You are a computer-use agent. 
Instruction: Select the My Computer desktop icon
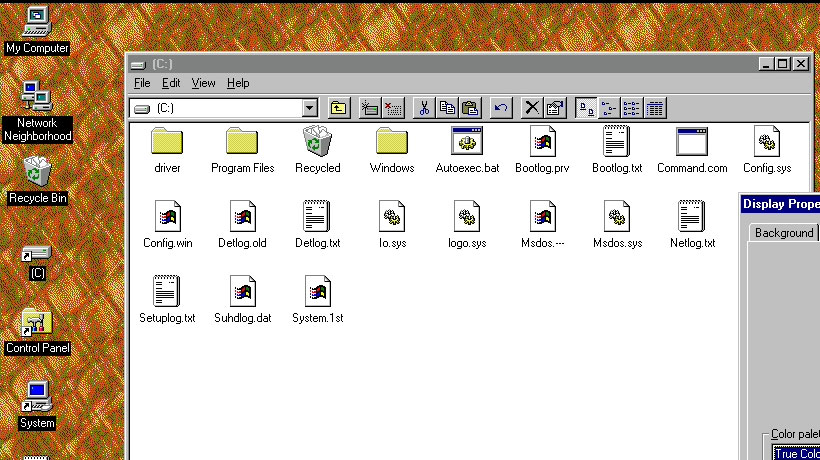click(37, 30)
